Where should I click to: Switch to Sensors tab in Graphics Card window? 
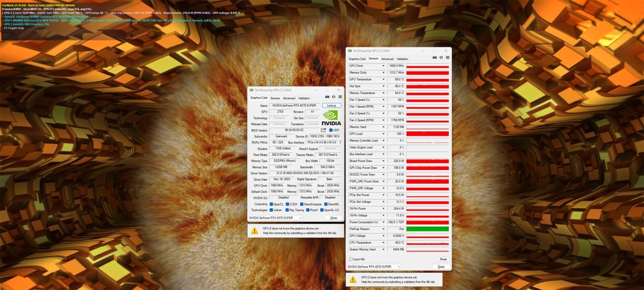click(275, 98)
